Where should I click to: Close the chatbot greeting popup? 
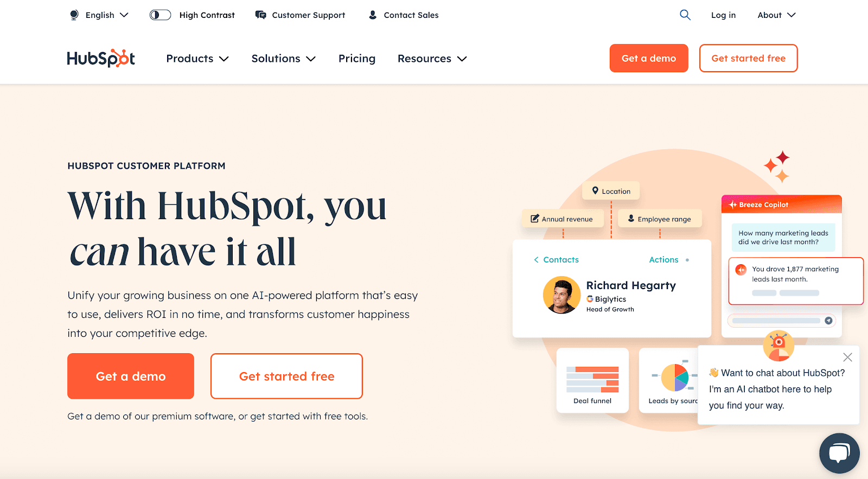pos(847,357)
